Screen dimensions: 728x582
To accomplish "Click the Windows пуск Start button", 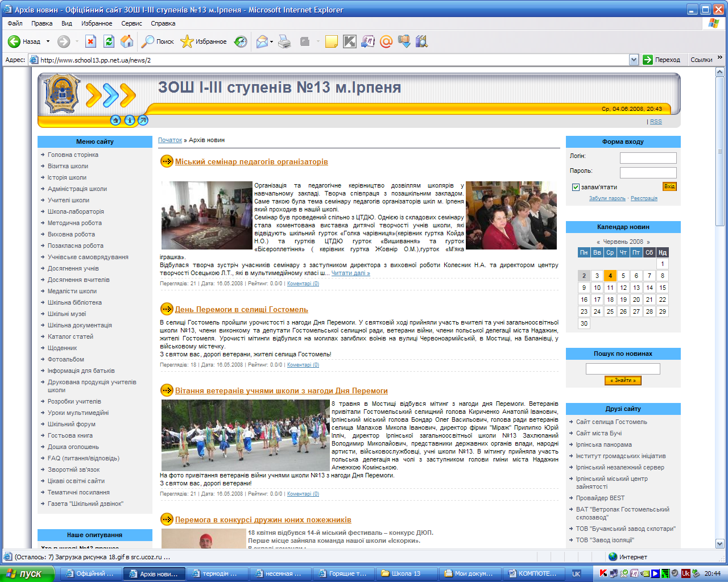I will [x=27, y=573].
